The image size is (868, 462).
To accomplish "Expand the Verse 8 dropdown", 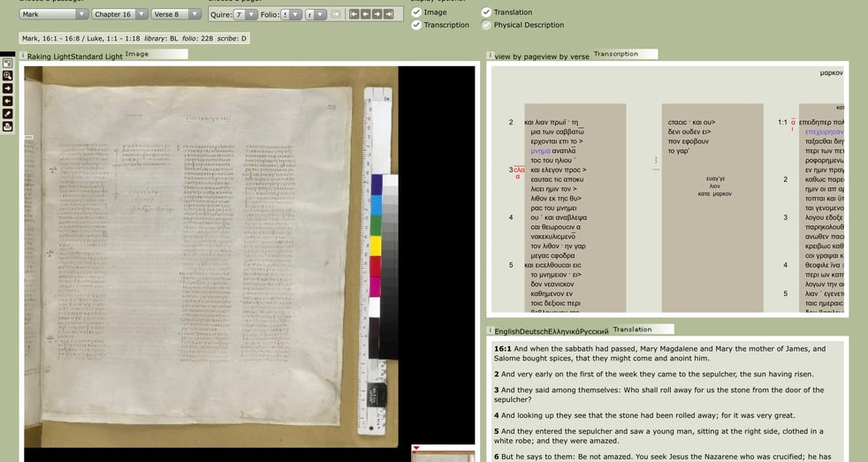I will tap(176, 14).
